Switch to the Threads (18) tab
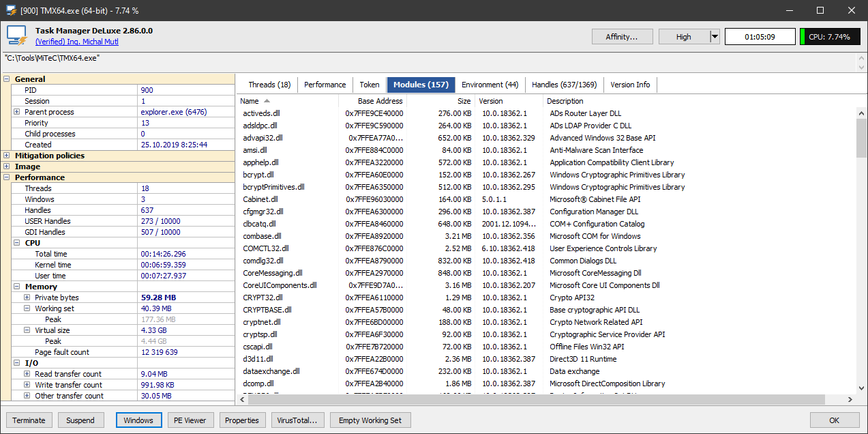868x434 pixels. 269,85
